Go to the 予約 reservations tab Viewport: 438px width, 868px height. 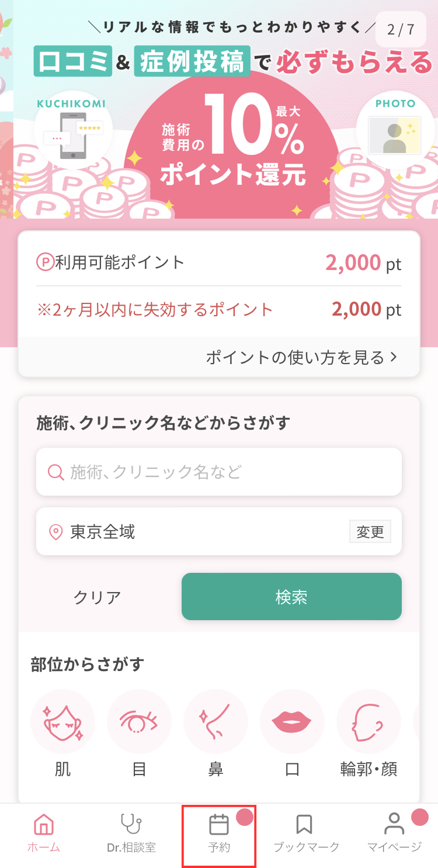tap(219, 833)
